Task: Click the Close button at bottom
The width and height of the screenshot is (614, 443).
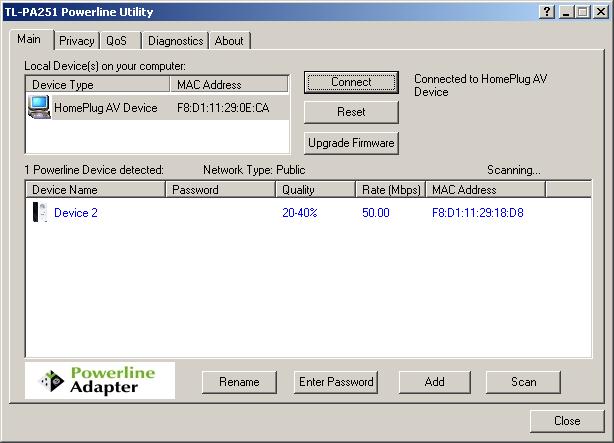Action: (567, 421)
